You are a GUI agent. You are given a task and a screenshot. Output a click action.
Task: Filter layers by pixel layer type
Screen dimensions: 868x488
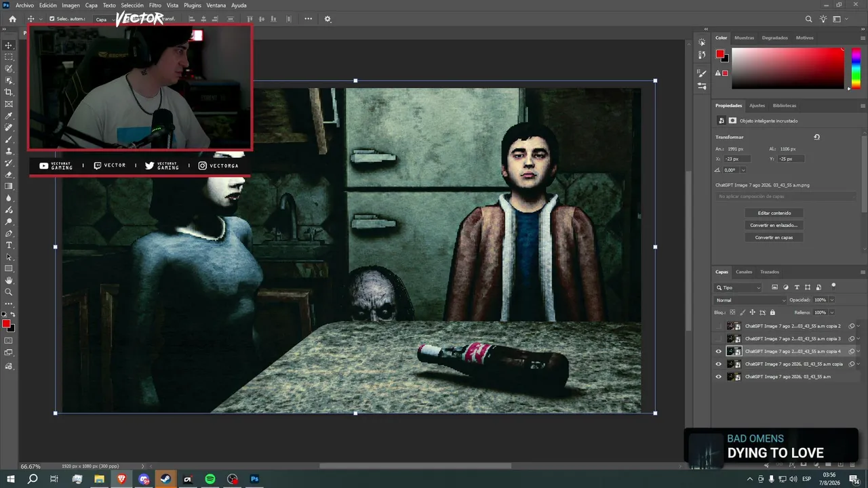coord(775,287)
